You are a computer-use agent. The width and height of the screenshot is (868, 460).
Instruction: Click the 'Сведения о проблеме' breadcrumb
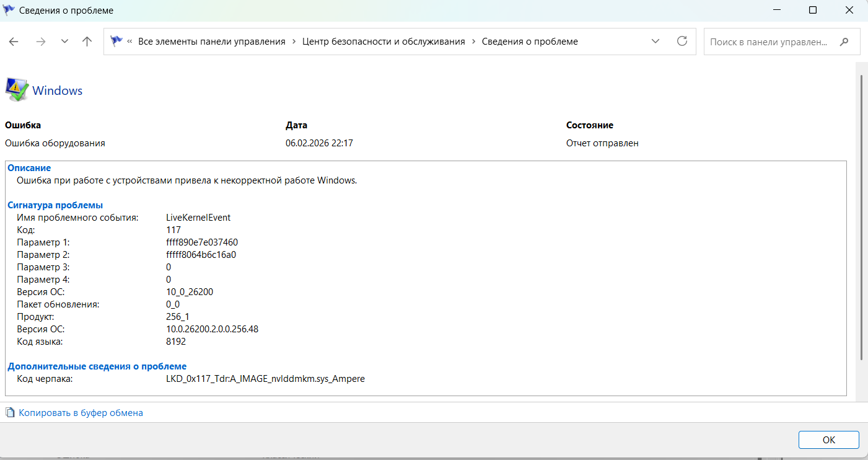tap(530, 42)
